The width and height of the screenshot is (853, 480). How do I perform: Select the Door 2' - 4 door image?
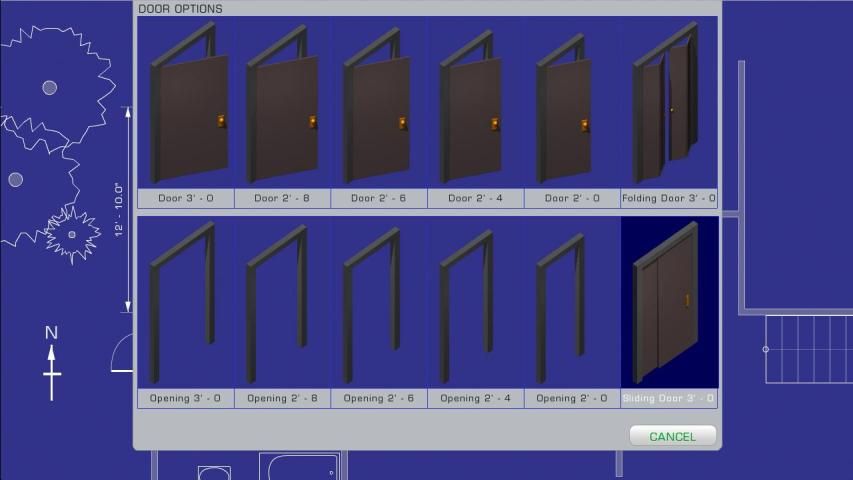pos(476,103)
